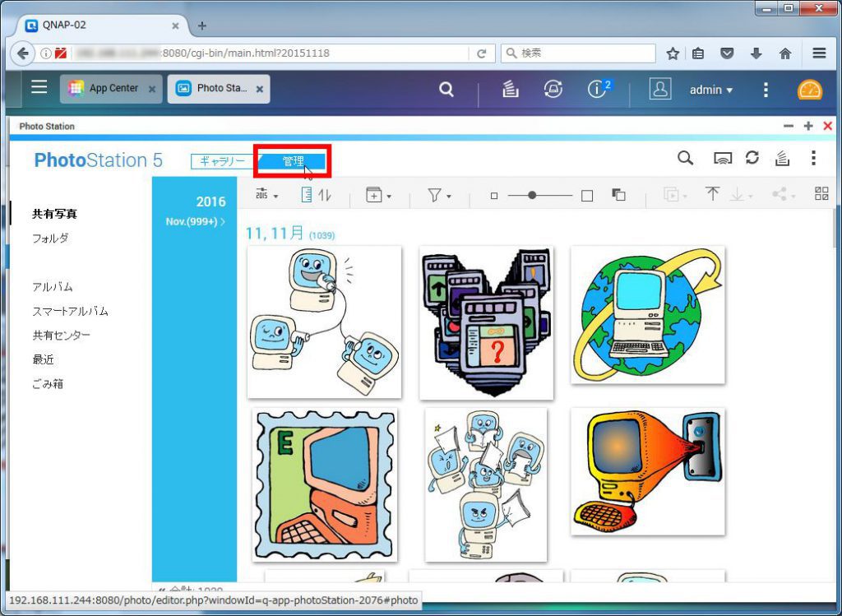Click the browser 検索 search field
Image resolution: width=842 pixels, height=616 pixels.
click(578, 53)
